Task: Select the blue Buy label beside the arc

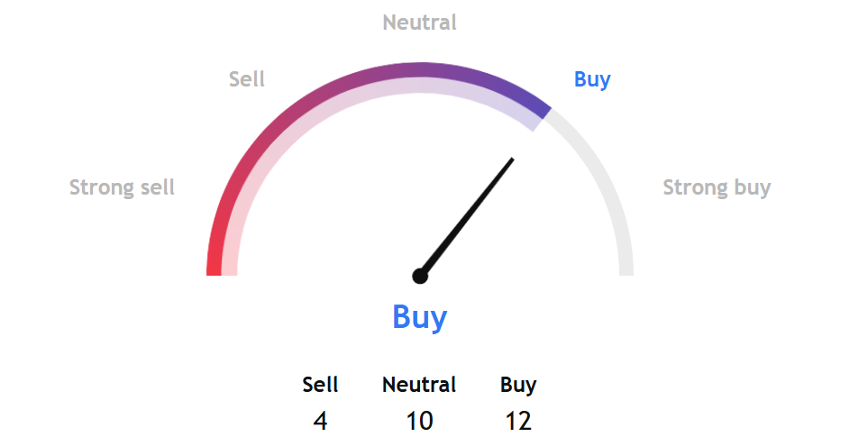Action: coord(592,79)
